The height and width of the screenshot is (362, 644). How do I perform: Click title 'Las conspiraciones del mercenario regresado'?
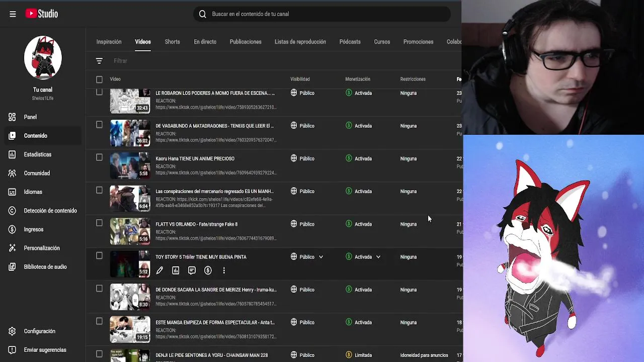(x=214, y=192)
